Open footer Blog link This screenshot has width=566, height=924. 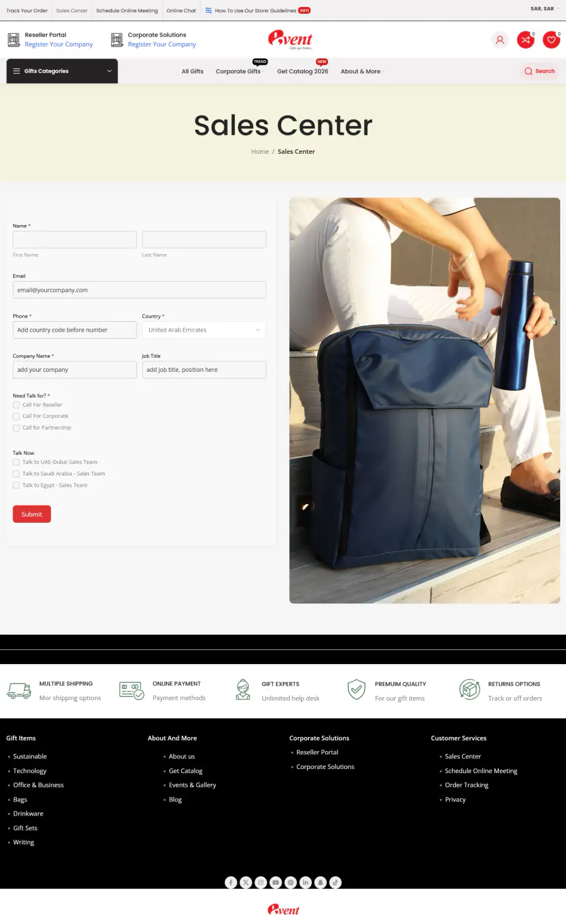tap(175, 799)
